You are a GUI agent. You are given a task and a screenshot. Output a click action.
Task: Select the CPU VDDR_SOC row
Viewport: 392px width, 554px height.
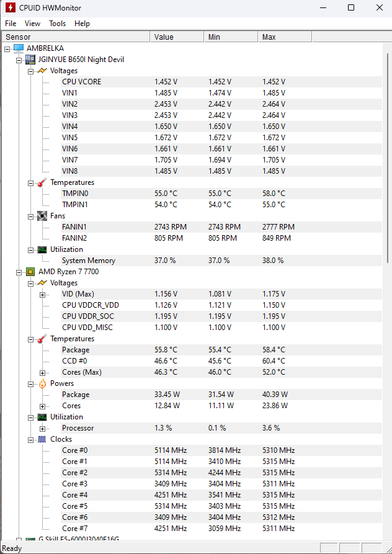(221, 316)
